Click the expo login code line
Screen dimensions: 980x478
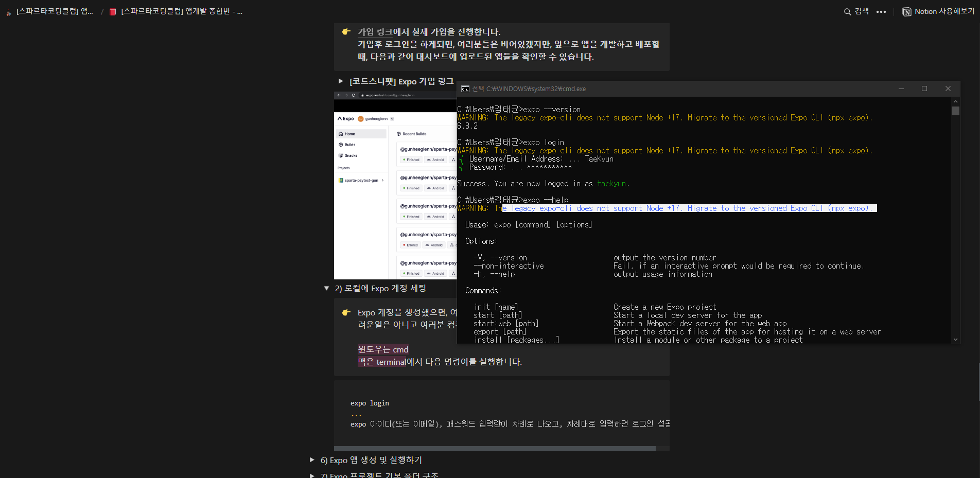(370, 403)
